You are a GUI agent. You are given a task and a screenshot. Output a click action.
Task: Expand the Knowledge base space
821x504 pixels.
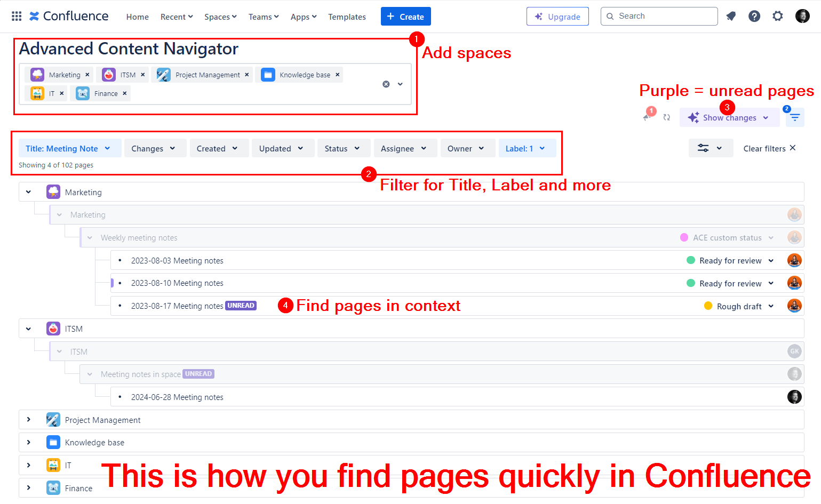28,442
